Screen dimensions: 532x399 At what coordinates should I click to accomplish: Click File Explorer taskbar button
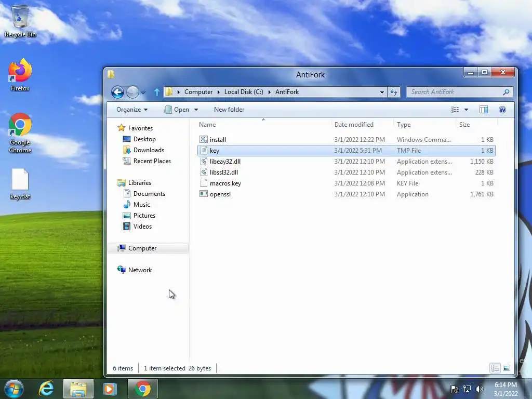tap(78, 389)
